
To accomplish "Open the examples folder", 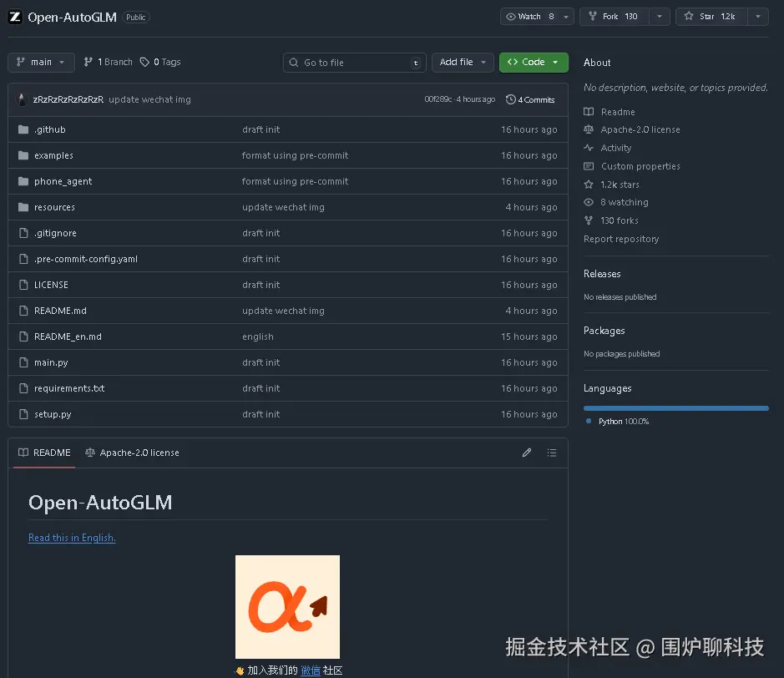I will (x=53, y=155).
